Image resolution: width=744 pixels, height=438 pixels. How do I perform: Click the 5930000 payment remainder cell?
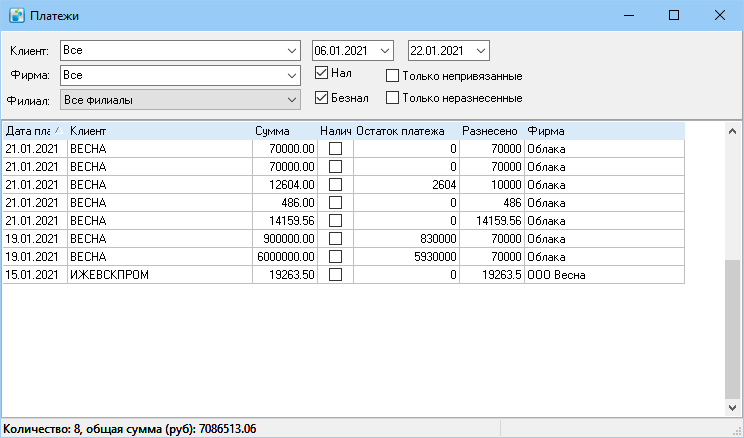pos(407,257)
